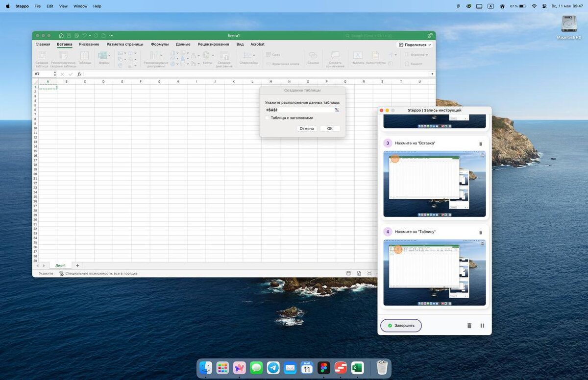Click column header D in spreadsheet
Image resolution: width=588 pixels, height=380 pixels.
tap(103, 81)
